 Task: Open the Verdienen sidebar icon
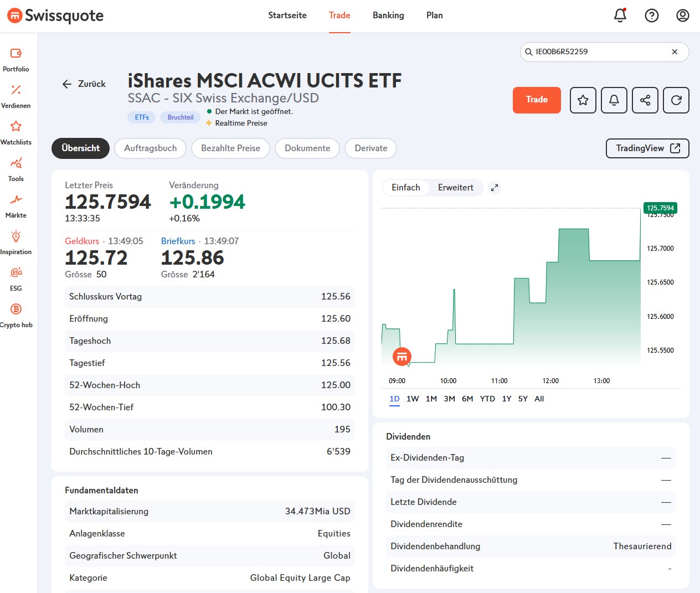16,90
